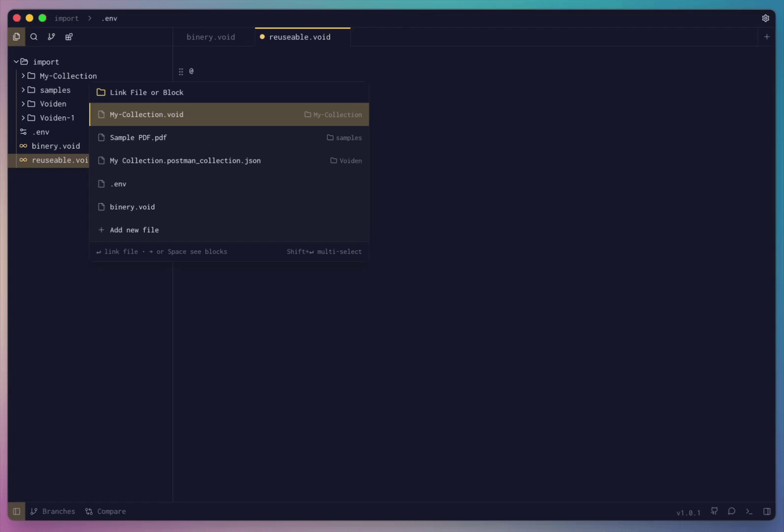784x532 pixels.
Task: Select My-Collection.void from link list
Action: pyautogui.click(x=146, y=115)
